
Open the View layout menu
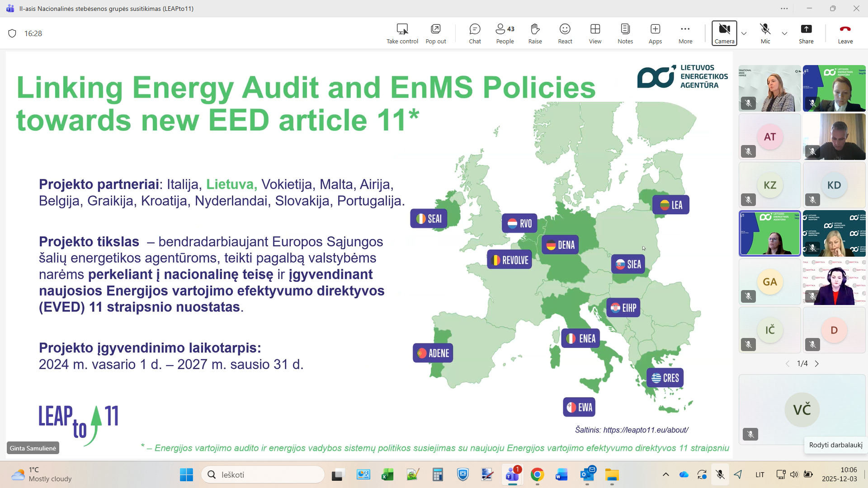(x=595, y=33)
